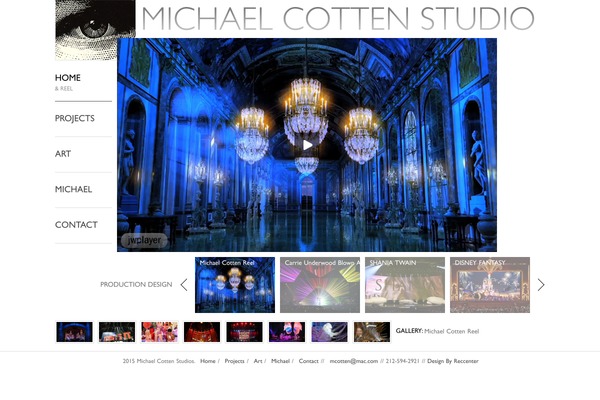This screenshot has width=600, height=400.
Task: Select the Carrie Underwood Blown Away thumbnail
Action: click(x=320, y=285)
